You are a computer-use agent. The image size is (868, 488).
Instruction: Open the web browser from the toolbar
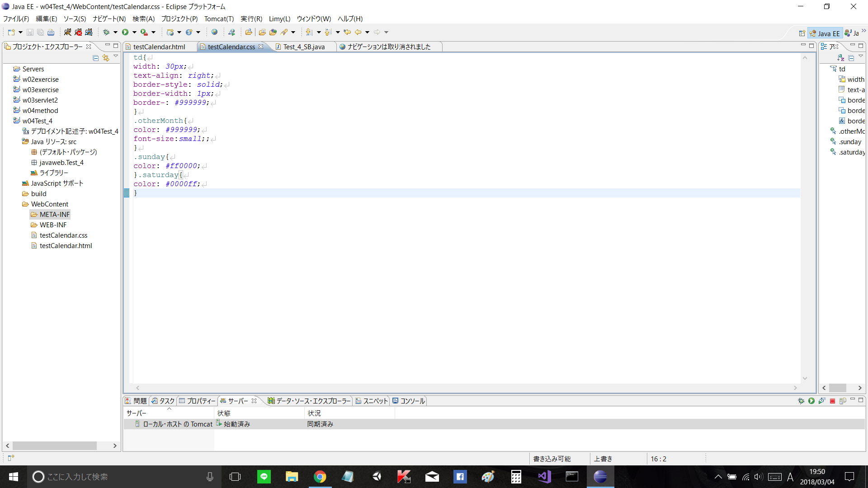coord(214,32)
